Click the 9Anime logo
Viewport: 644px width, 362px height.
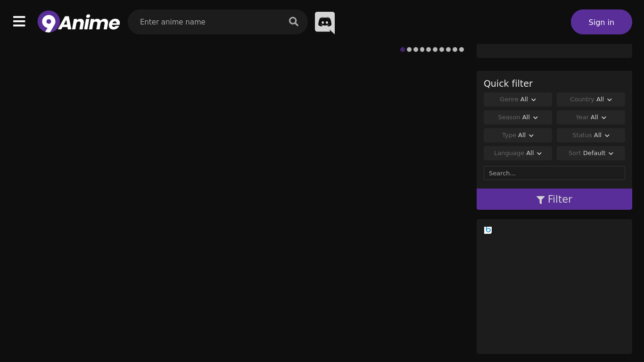tap(78, 22)
